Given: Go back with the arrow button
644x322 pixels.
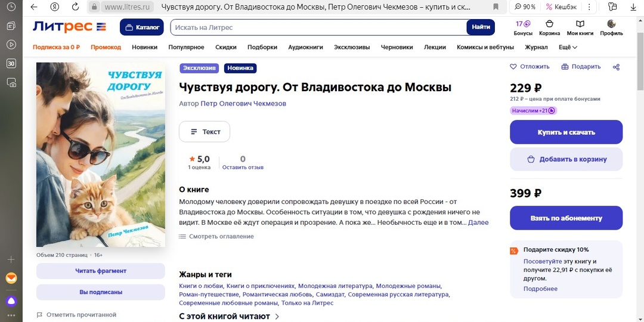Looking at the screenshot, I should (x=34, y=7).
